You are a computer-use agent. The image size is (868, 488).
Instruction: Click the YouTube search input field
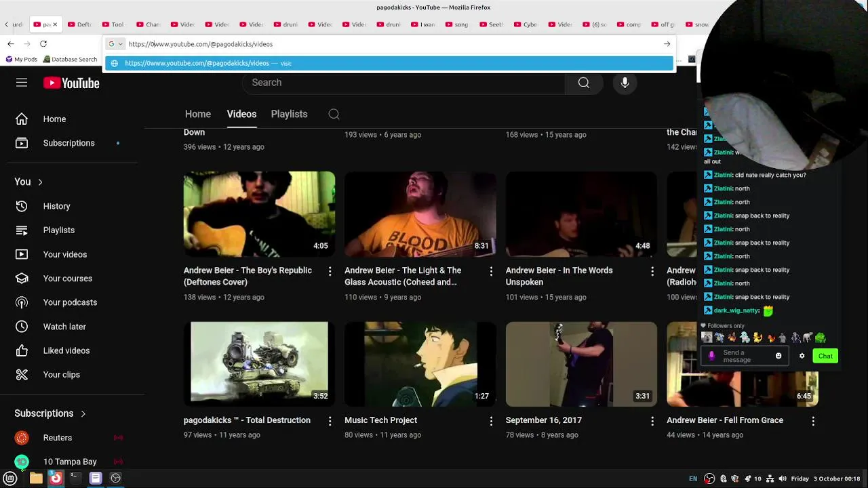coord(404,83)
